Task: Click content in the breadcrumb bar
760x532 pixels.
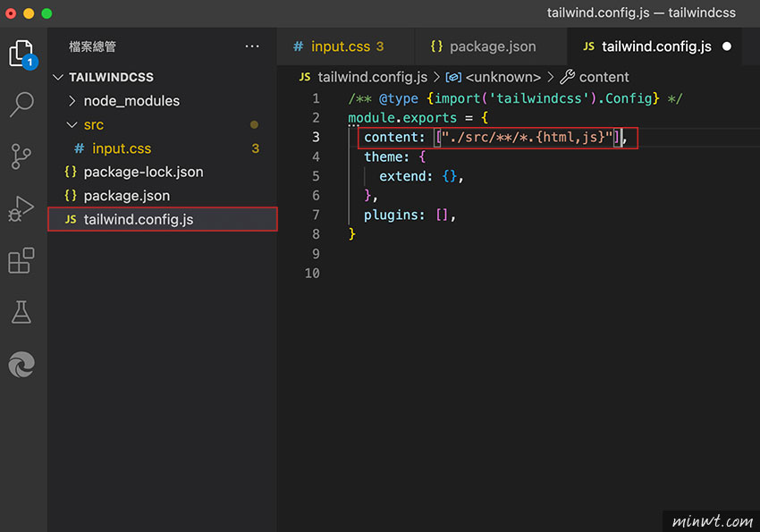Action: pos(604,77)
